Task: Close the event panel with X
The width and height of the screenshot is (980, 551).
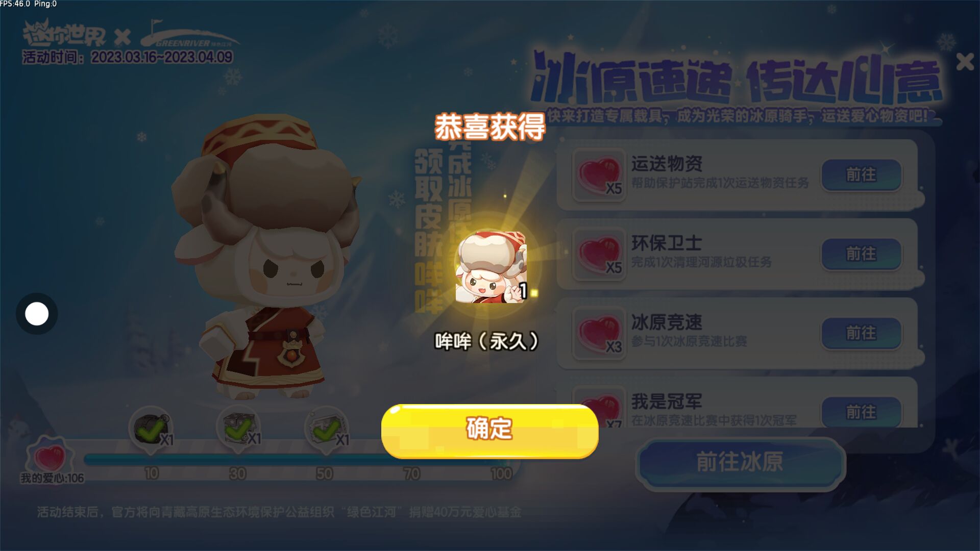Action: coord(965,62)
